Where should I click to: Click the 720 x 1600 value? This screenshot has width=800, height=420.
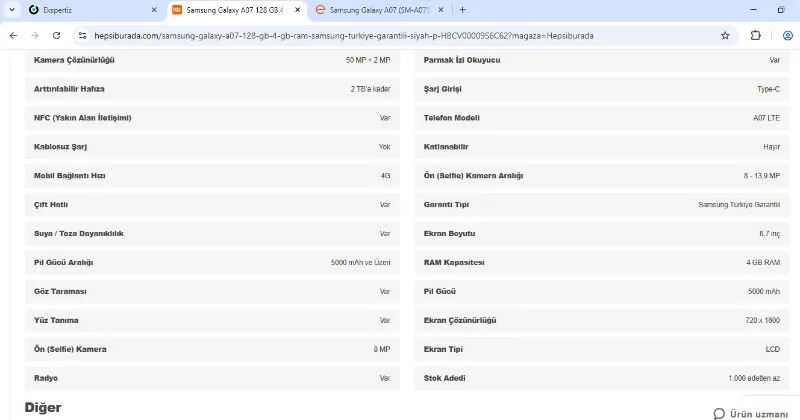click(762, 320)
